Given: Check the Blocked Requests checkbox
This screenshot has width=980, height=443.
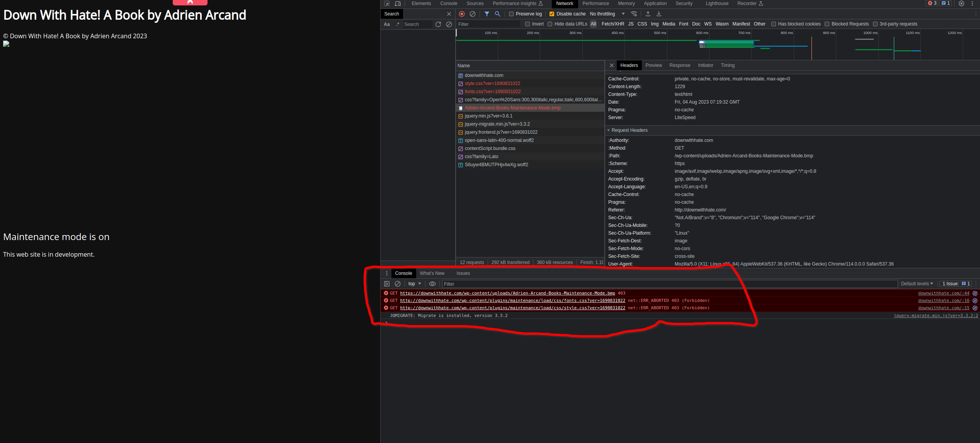Looking at the screenshot, I should pyautogui.click(x=827, y=24).
